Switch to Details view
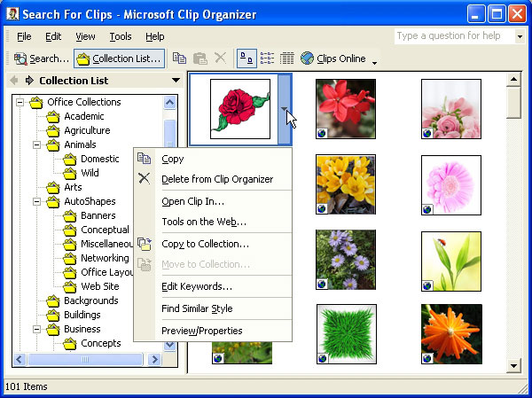Viewport: 532px width, 398px height. pos(286,59)
